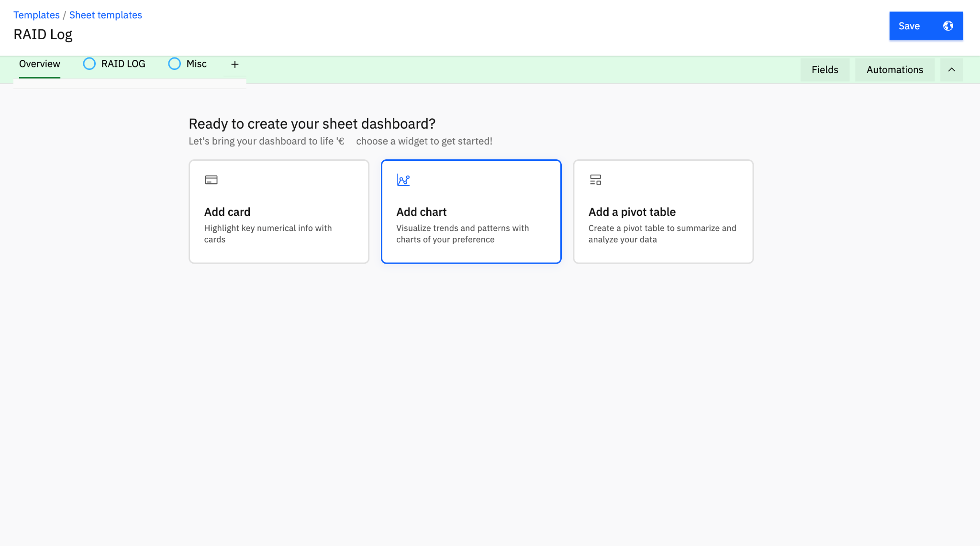
Task: Open Sheet templates breadcrumb link
Action: click(105, 15)
